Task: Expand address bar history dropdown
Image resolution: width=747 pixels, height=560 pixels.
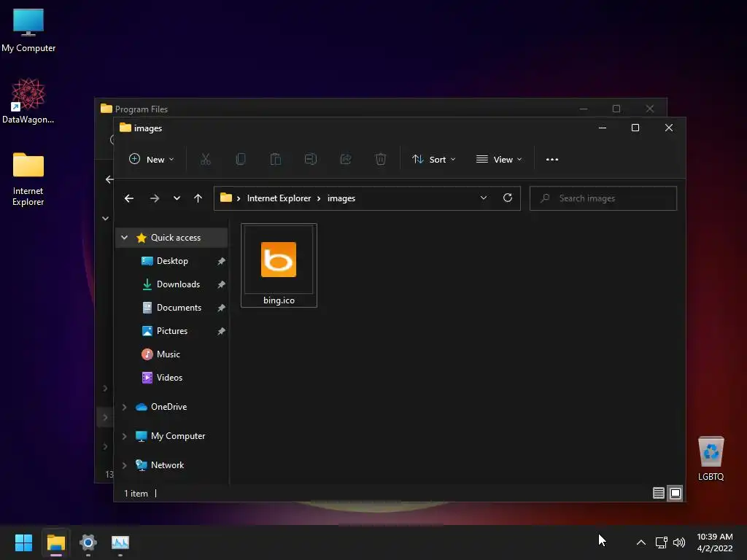Action: [484, 198]
